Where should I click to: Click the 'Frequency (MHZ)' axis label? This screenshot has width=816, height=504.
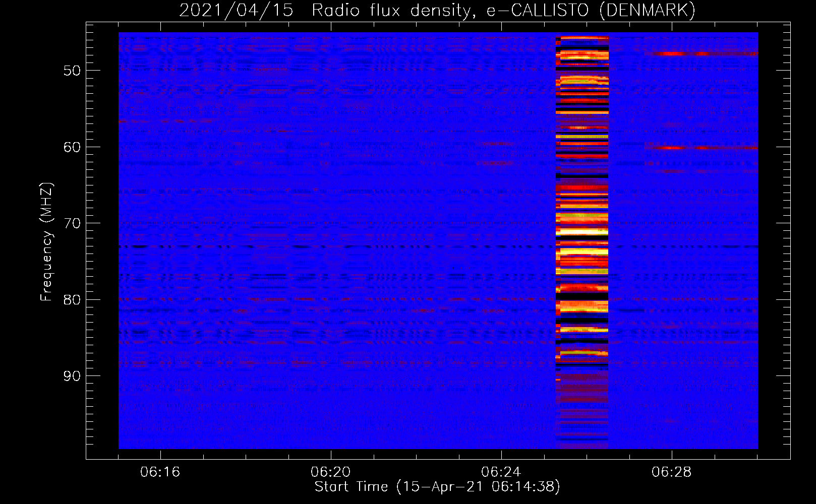[46, 242]
